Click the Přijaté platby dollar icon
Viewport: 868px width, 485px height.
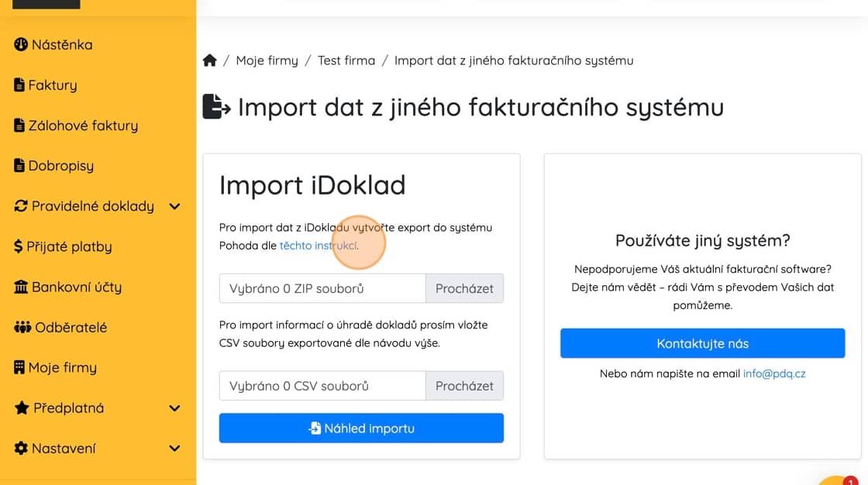tap(19, 246)
